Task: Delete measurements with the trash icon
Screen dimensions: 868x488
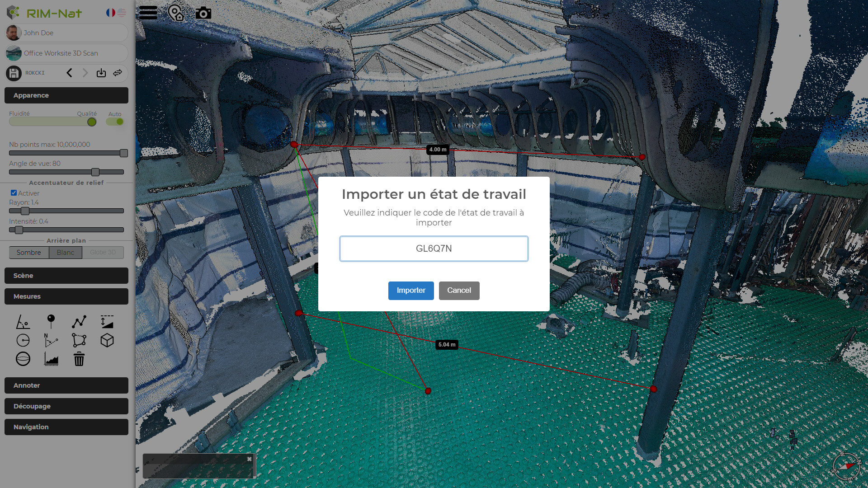Action: point(79,359)
